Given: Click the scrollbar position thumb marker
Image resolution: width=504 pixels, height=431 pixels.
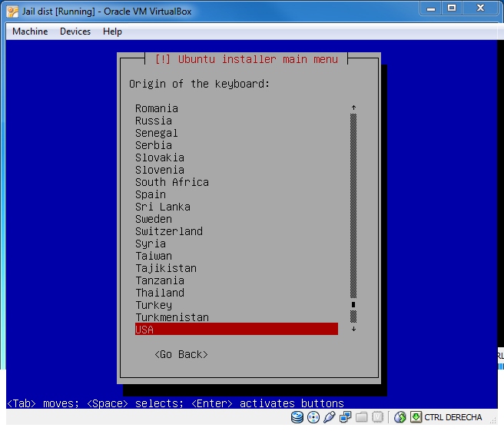Looking at the screenshot, I should (353, 304).
